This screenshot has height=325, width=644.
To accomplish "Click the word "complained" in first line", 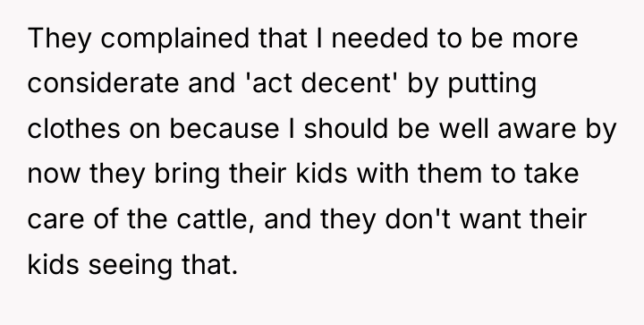I will pyautogui.click(x=175, y=38).
